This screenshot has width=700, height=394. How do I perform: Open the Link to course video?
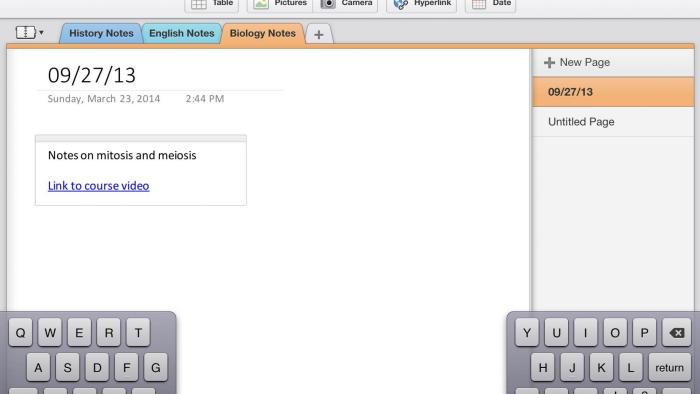coord(99,186)
